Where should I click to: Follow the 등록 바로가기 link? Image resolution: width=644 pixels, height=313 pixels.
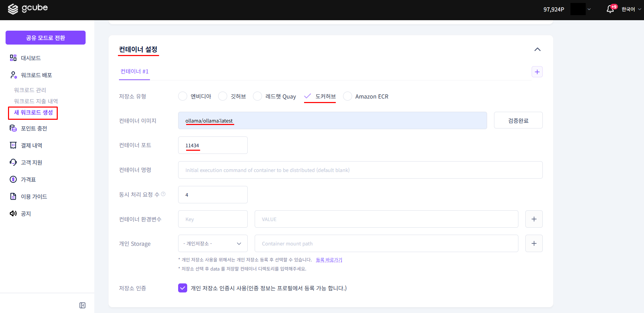(329, 260)
